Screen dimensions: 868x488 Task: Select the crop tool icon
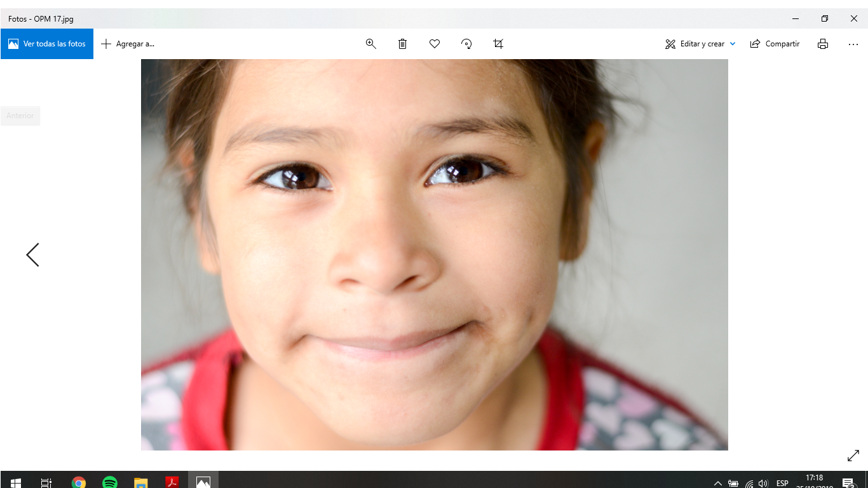tap(498, 44)
